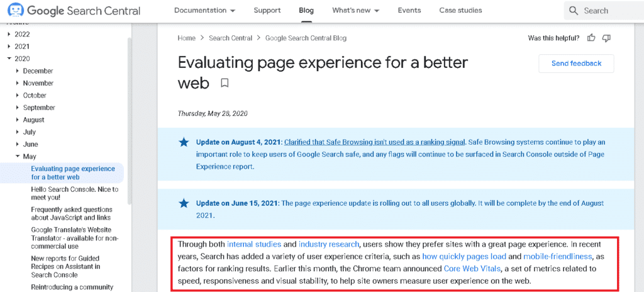Open the how quickly pages load link
This screenshot has height=292, width=644.
pos(465,257)
